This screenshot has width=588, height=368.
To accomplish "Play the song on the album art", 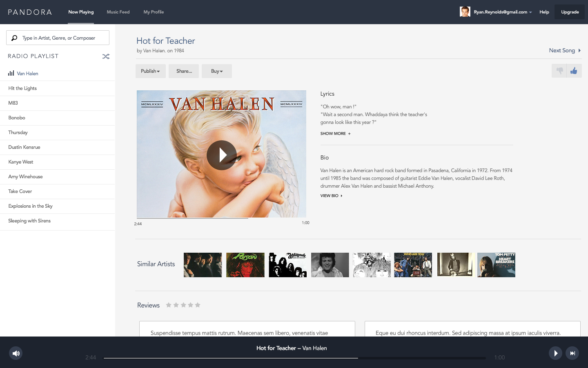I will (222, 155).
